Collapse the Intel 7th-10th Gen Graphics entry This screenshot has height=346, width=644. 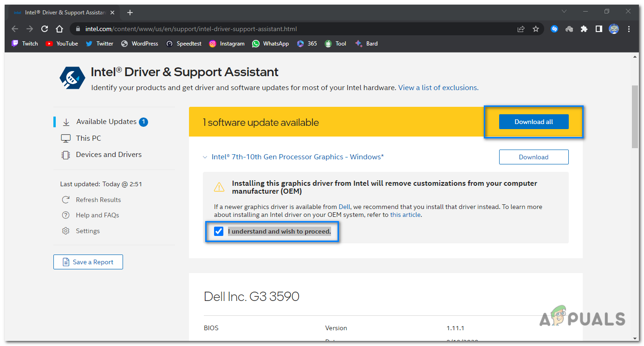(x=205, y=157)
